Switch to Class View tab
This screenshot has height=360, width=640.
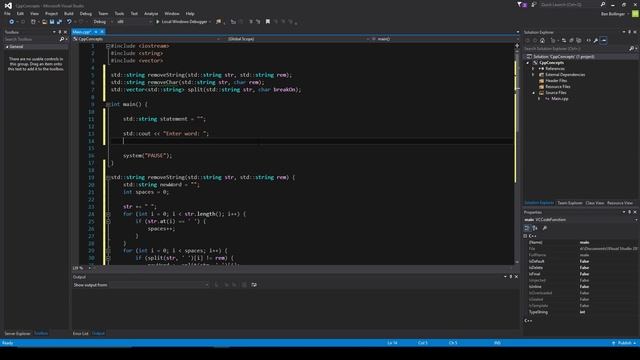pyautogui.click(x=594, y=203)
